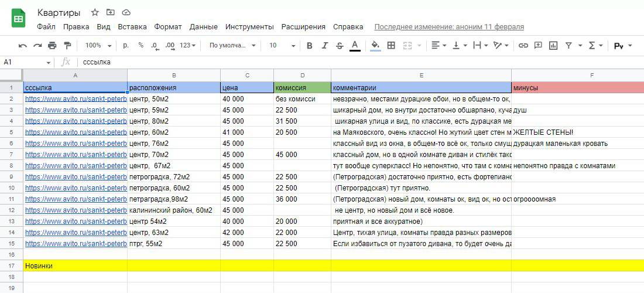Increase decimal places
Screen dimensions: 644x293
[x=170, y=45]
